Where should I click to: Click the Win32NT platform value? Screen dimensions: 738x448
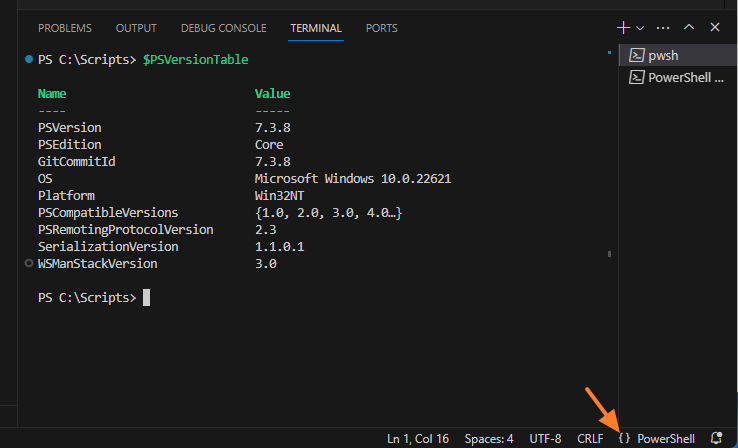280,196
